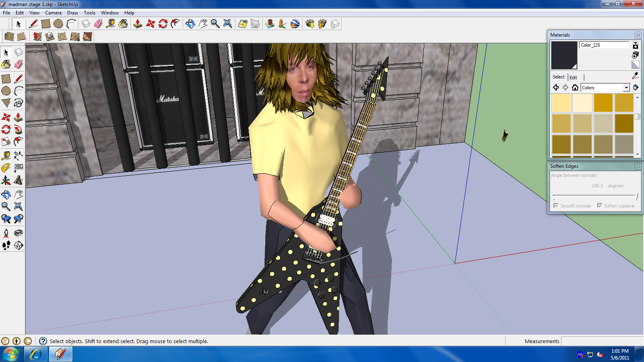Viewport: 644px width, 362px height.
Task: Open Internet Explorer from the taskbar
Action: [x=36, y=354]
